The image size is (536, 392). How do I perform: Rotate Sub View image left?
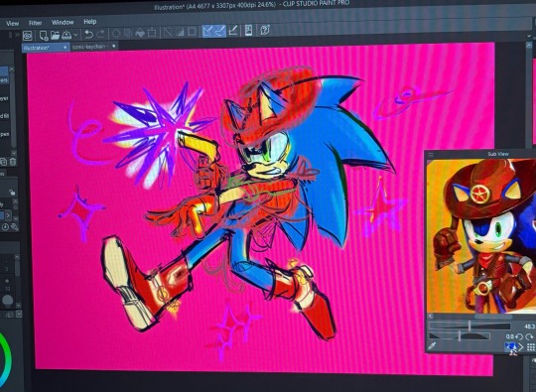click(x=519, y=336)
